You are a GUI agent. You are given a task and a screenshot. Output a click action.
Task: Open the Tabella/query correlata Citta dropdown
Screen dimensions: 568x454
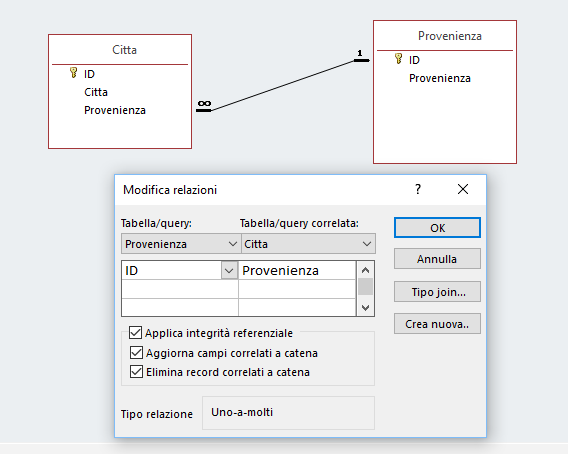[309, 244]
